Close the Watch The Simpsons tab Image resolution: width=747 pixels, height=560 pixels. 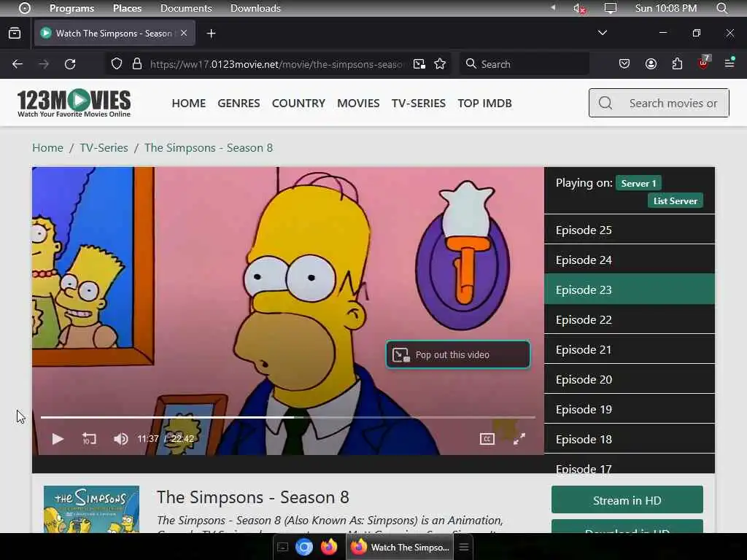[x=184, y=33]
